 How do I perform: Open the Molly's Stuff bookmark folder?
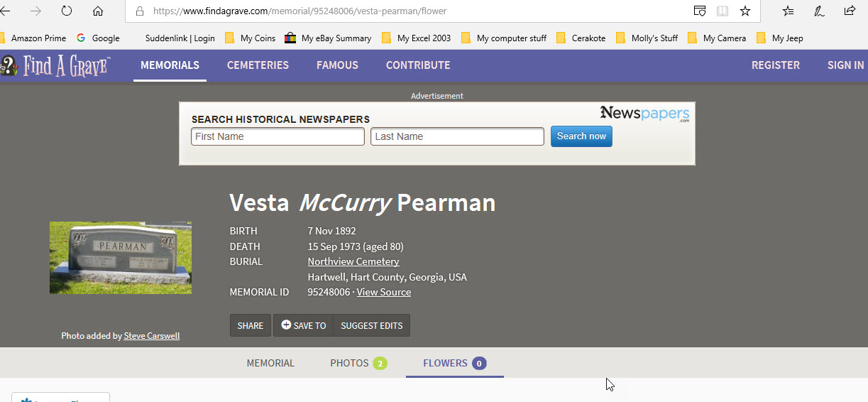tap(647, 38)
